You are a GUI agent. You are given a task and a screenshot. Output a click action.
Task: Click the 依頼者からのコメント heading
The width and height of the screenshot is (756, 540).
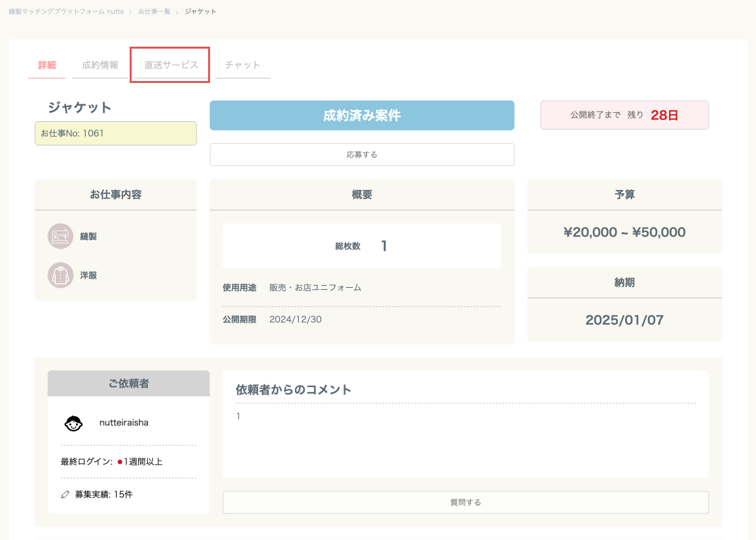pos(293,390)
